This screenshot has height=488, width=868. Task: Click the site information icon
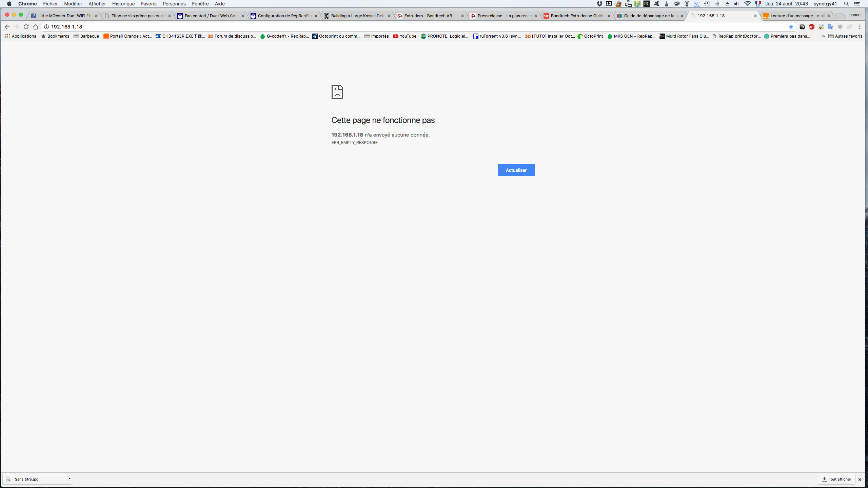[47, 27]
